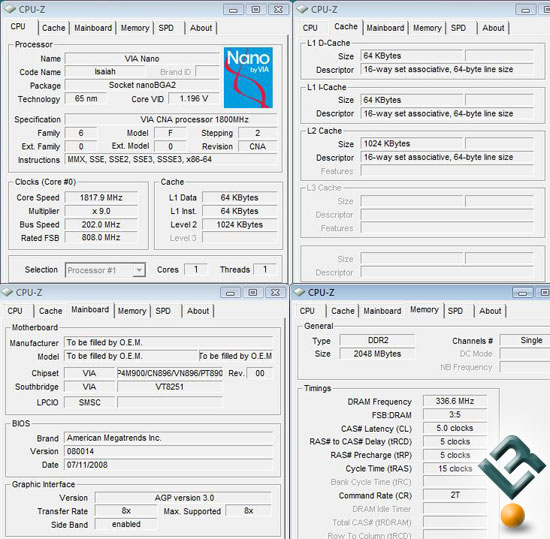This screenshot has height=539, width=550.
Task: Open About tab in bottom-right window
Action: (490, 311)
